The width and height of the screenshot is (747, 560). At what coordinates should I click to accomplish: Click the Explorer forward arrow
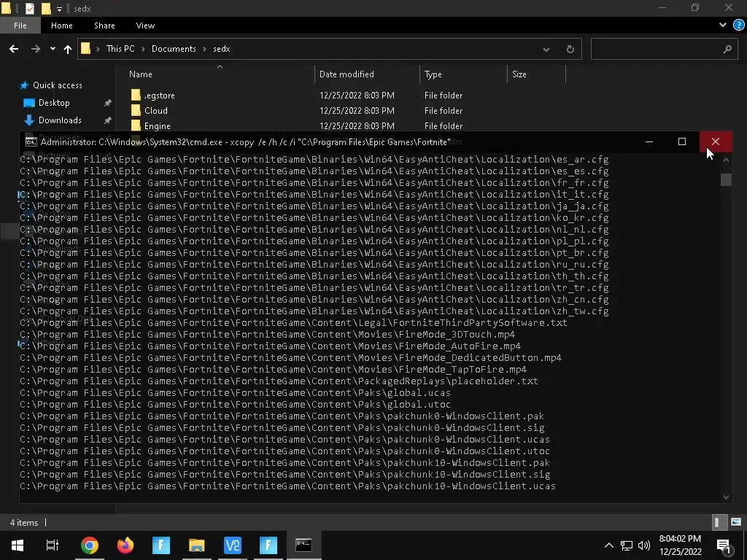coord(36,49)
